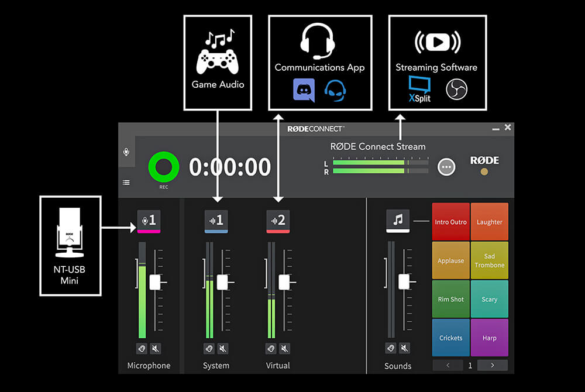Screen dimensions: 585x392
Task: Select the Virtual channel 2 icon
Action: point(278,221)
